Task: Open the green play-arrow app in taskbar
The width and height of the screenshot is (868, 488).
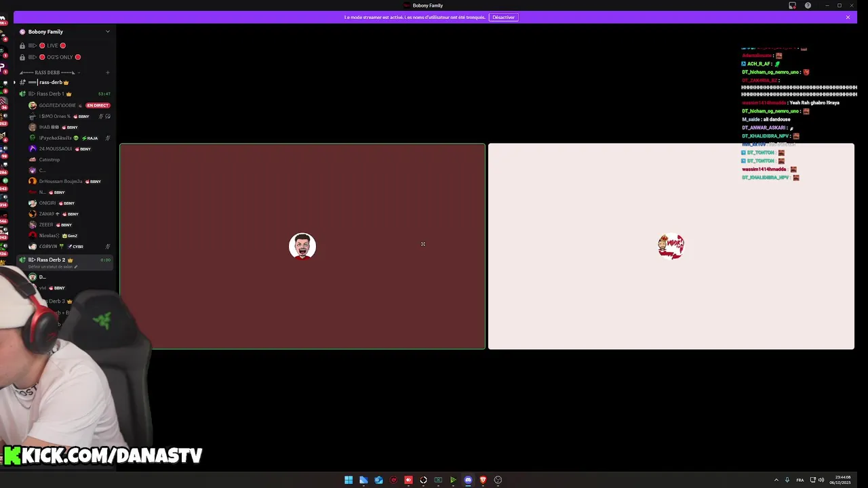Action: (453, 480)
